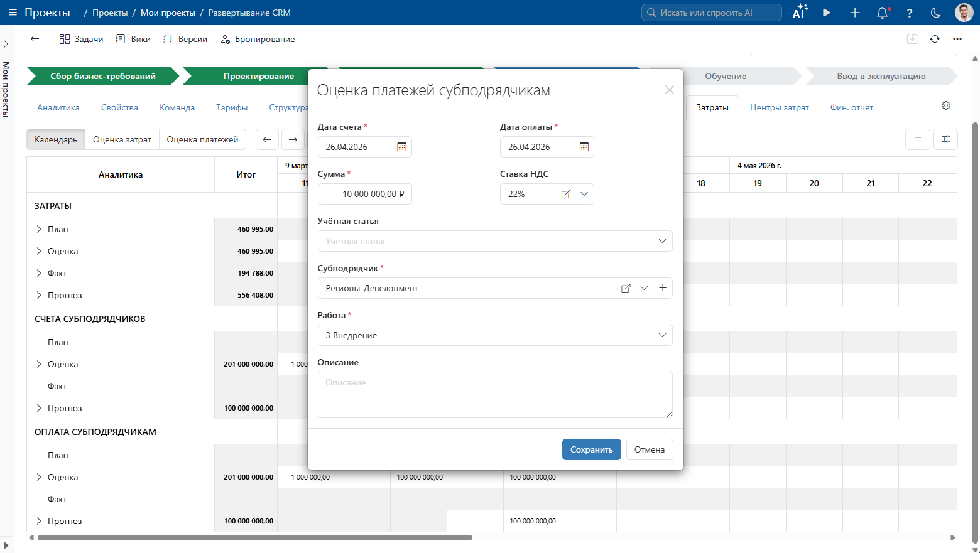Click the Отмена button
Screen dimensions: 980x553
pyautogui.click(x=649, y=449)
